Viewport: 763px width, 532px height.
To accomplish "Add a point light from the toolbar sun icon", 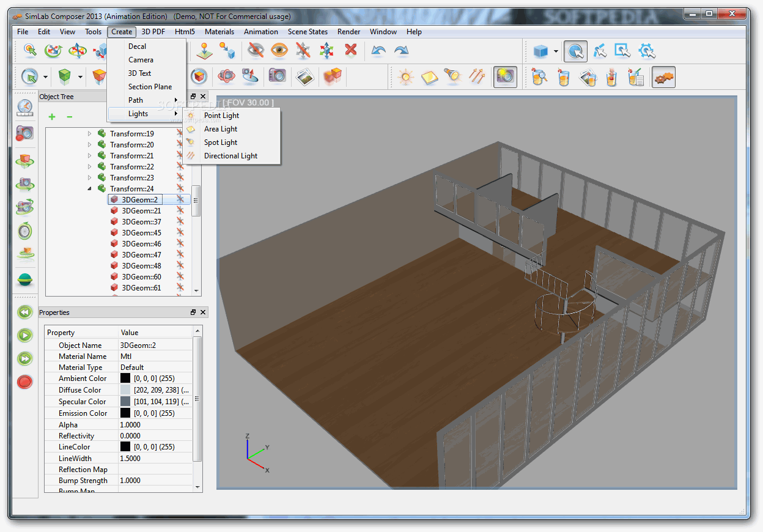I will (x=406, y=77).
